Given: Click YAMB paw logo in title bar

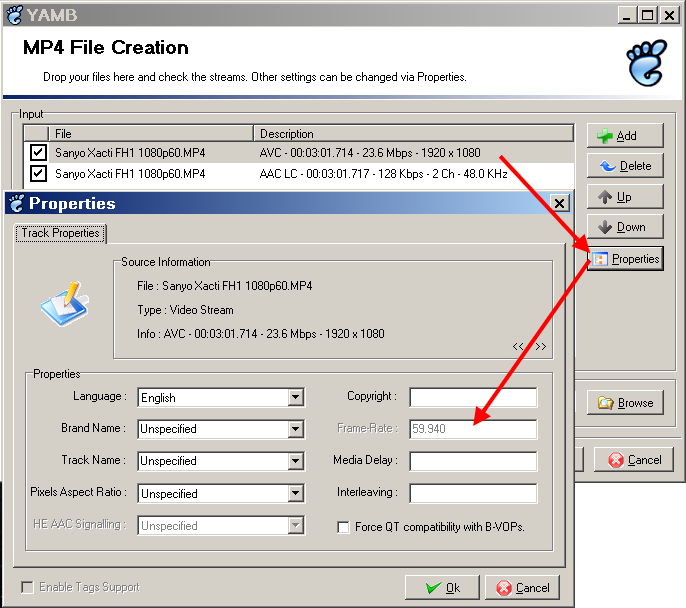Looking at the screenshot, I should tap(15, 15).
